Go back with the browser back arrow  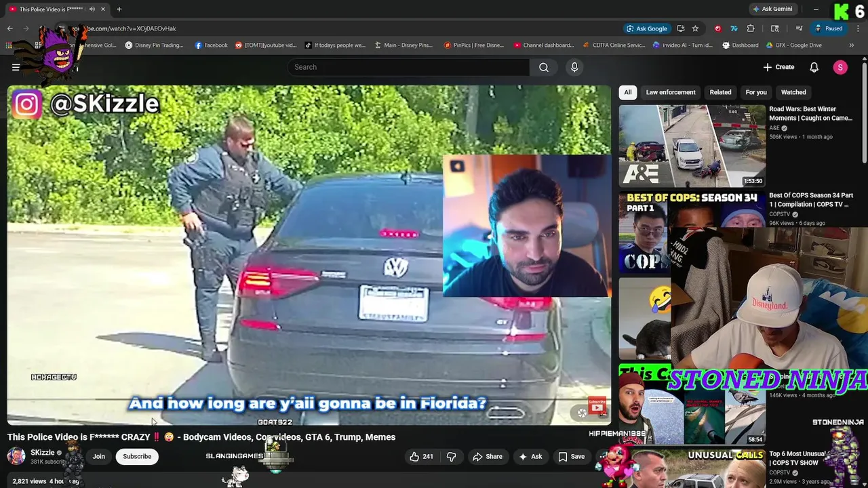[x=9, y=28]
